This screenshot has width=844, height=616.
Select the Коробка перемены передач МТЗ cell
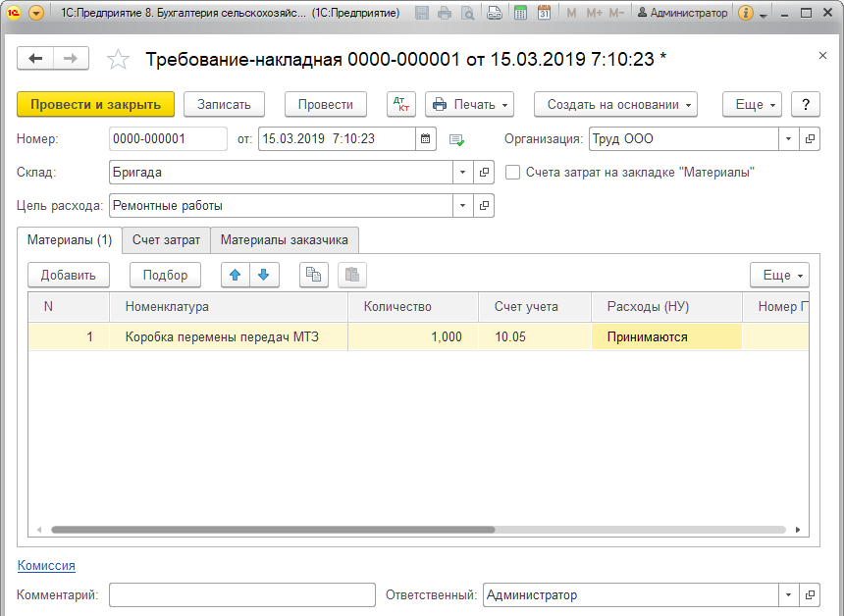(x=229, y=336)
